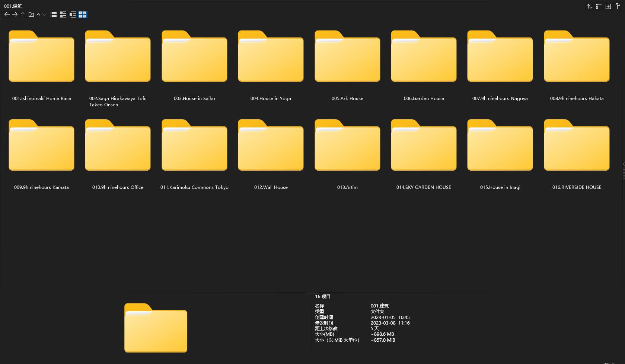Click the checklist icon at top right

599,6
